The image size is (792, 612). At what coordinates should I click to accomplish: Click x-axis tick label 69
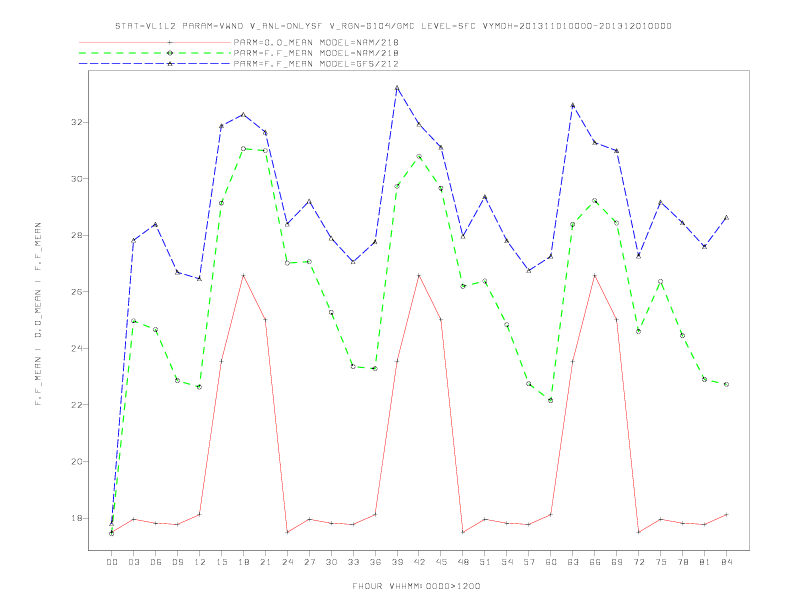point(617,562)
